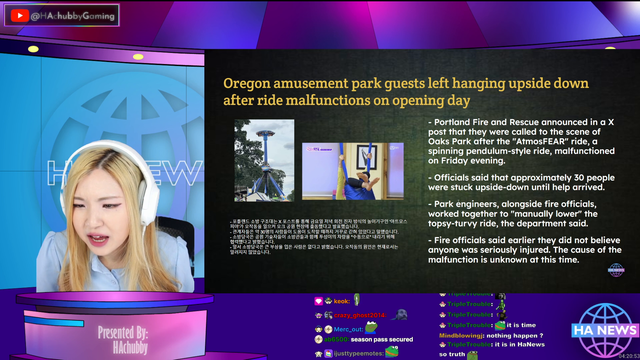Screen dimensions: 640x360
Task: Click the YouTube logo icon
Action: point(19,16)
